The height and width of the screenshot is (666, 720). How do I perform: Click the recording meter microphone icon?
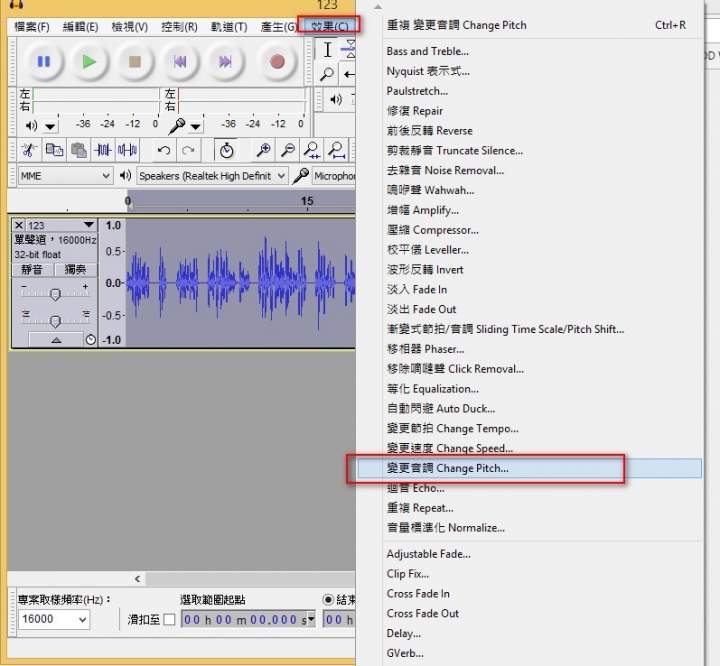[x=176, y=125]
